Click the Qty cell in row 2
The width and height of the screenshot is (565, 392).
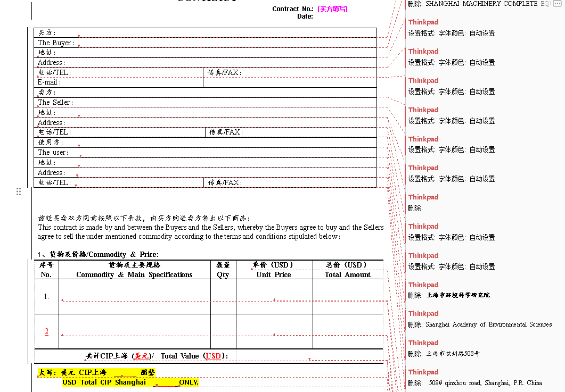pos(223,331)
